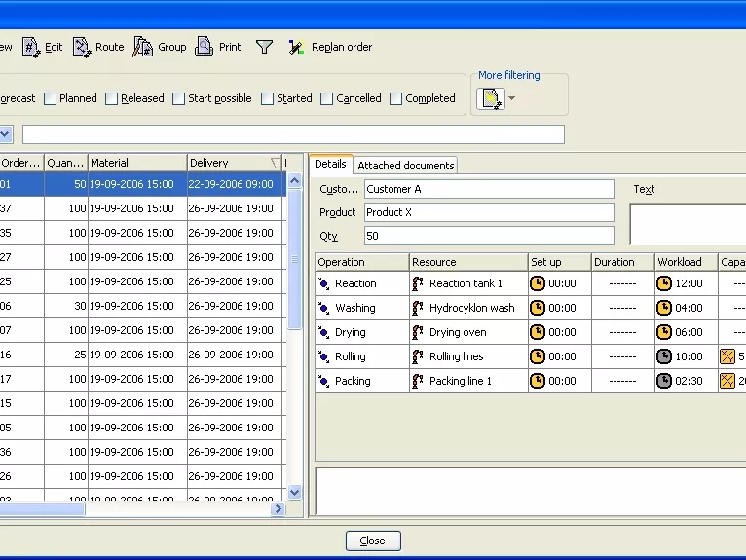Viewport: 746px width, 560px height.
Task: Open the combo box beside the search field
Action: point(5,134)
